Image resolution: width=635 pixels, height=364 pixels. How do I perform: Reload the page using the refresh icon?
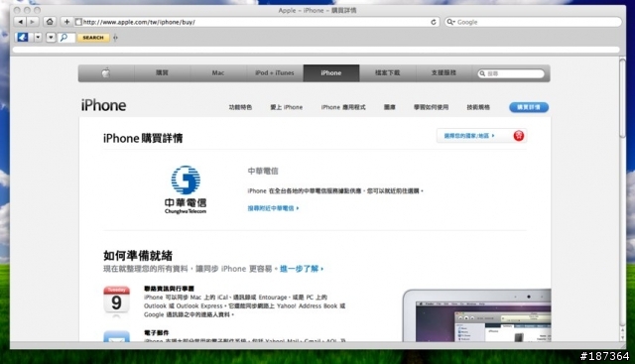pyautogui.click(x=434, y=22)
